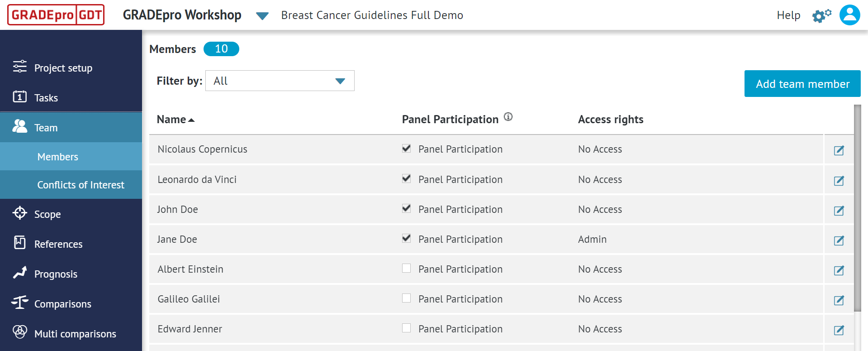This screenshot has width=868, height=351.
Task: Edit Nicolaus Copernicus with the pencil icon
Action: click(x=839, y=150)
